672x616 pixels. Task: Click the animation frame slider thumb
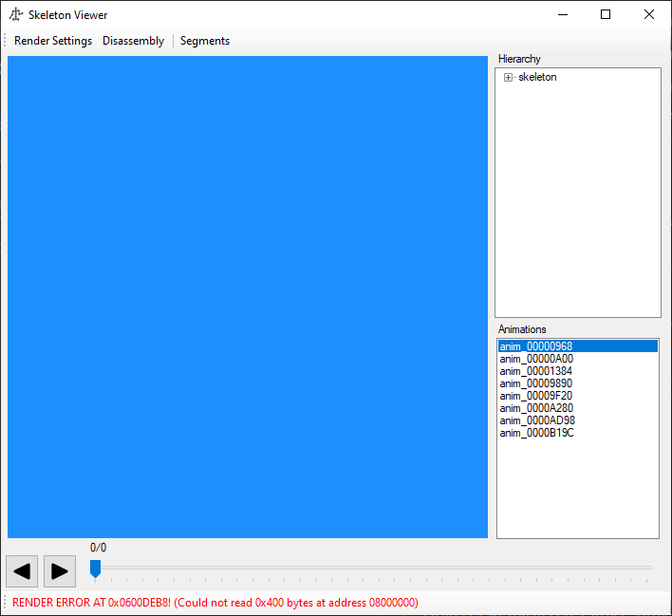[x=95, y=568]
